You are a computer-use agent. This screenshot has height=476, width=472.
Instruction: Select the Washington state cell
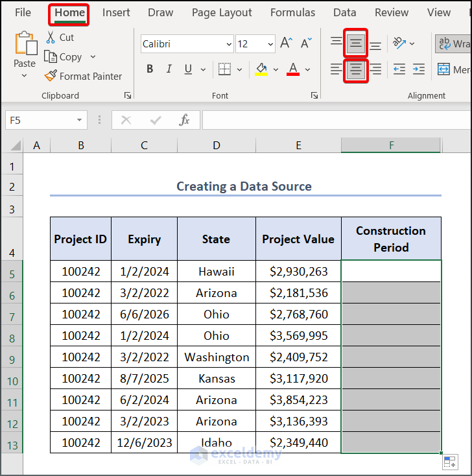(217, 357)
